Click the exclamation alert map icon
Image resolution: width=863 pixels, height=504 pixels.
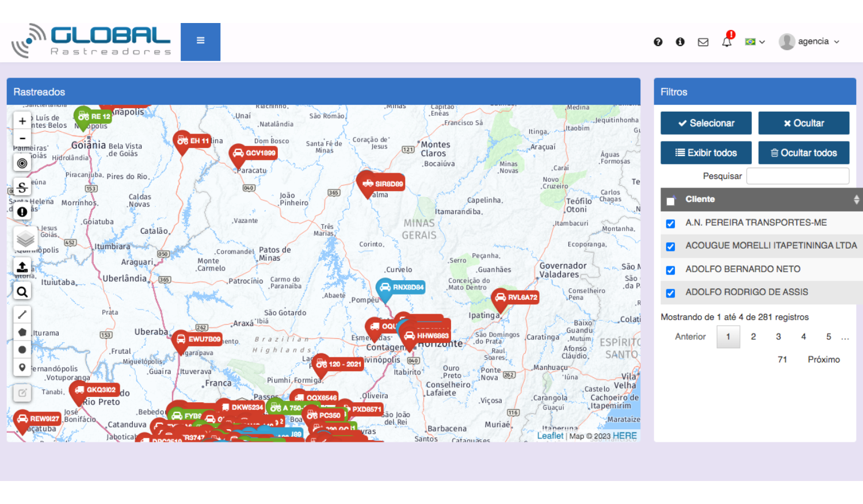point(22,212)
